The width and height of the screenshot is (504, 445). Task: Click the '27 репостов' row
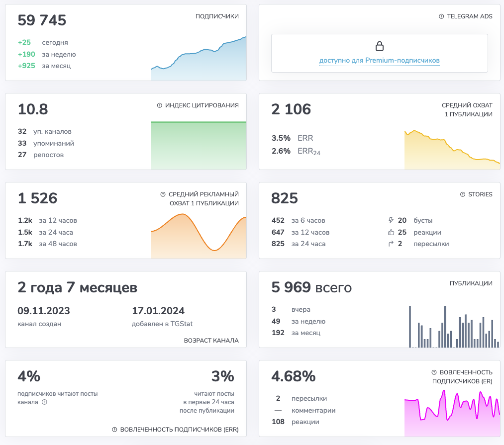(41, 155)
